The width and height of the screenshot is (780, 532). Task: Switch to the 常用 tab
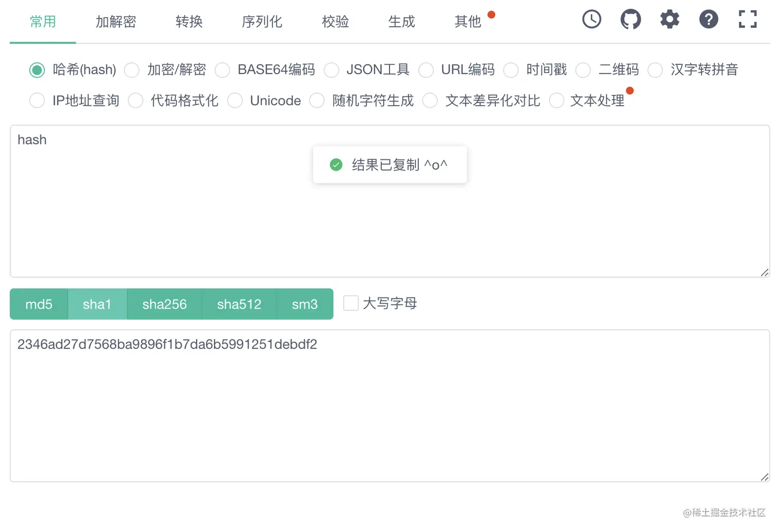pos(43,22)
